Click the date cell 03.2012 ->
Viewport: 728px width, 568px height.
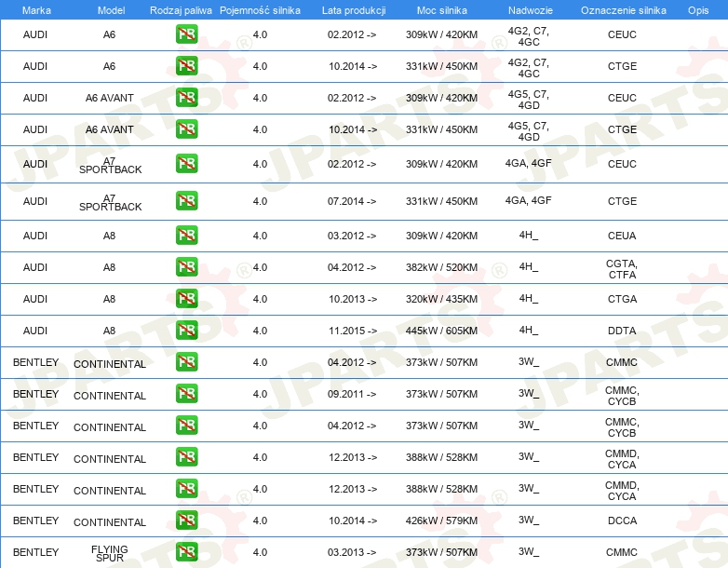pyautogui.click(x=352, y=236)
